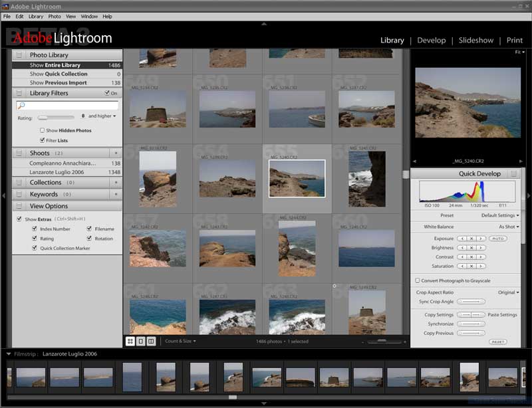Open the File menu
Image resolution: width=532 pixels, height=408 pixels.
[x=7, y=16]
